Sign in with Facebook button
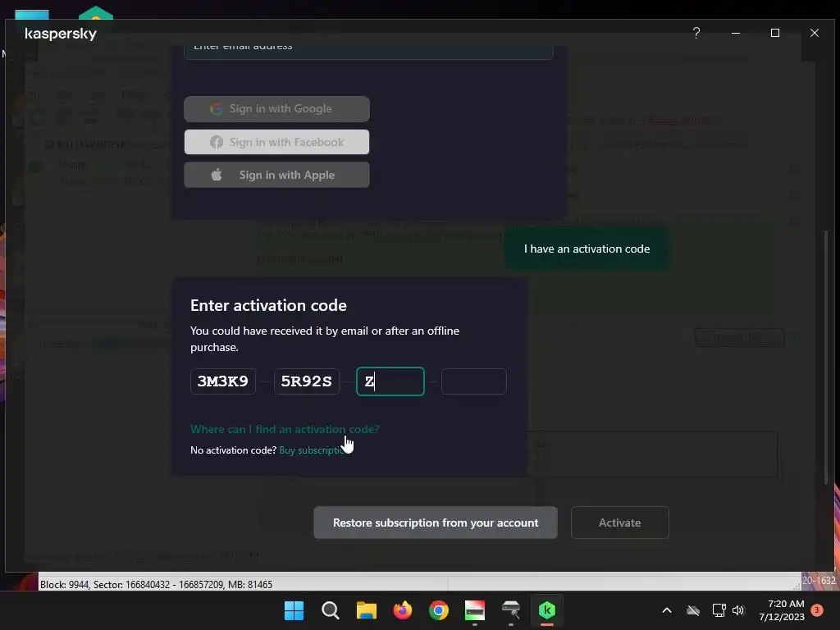Viewport: 840px width, 630px height. 276,142
